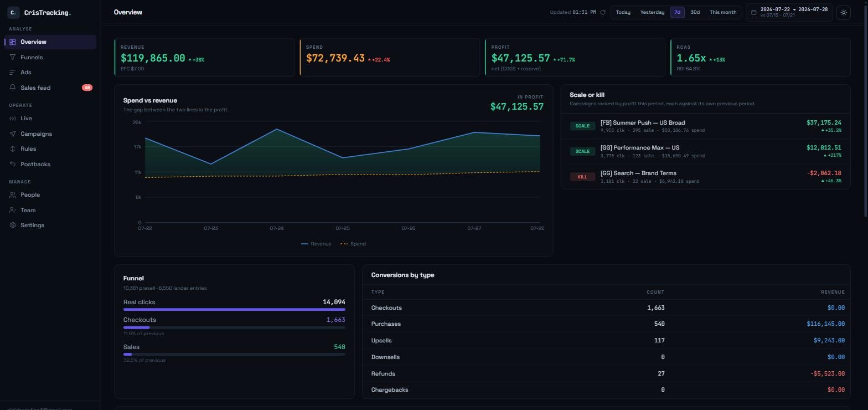
Task: Click the Chargebacks row label
Action: (x=390, y=390)
